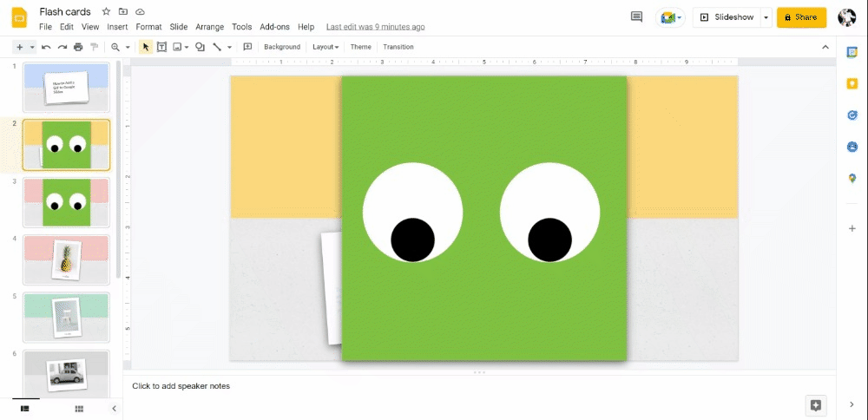The width and height of the screenshot is (868, 420).
Task: Open the Meet present-to-meeting button
Action: (x=671, y=17)
